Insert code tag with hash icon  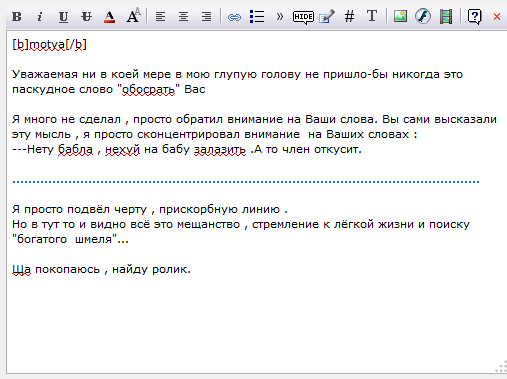pos(349,16)
